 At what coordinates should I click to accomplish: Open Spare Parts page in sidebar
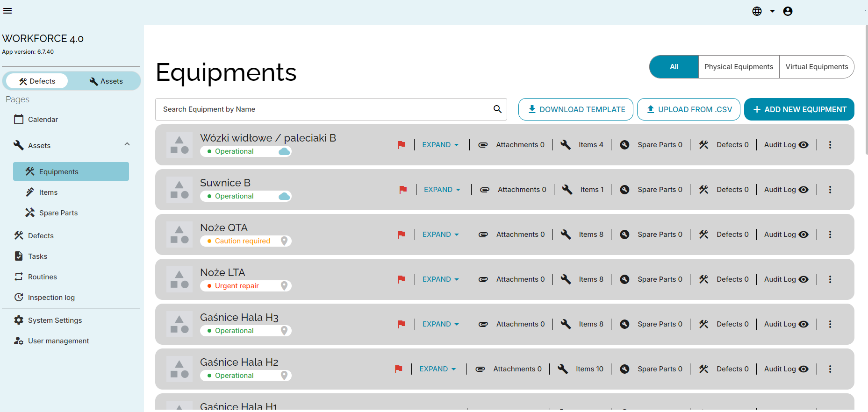point(58,213)
